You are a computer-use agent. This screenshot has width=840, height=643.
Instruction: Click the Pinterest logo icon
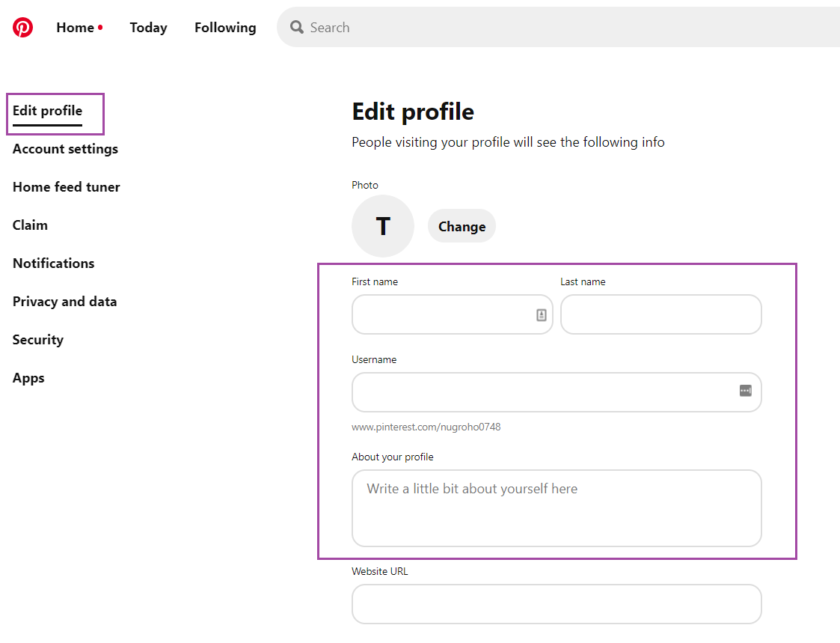coord(23,28)
